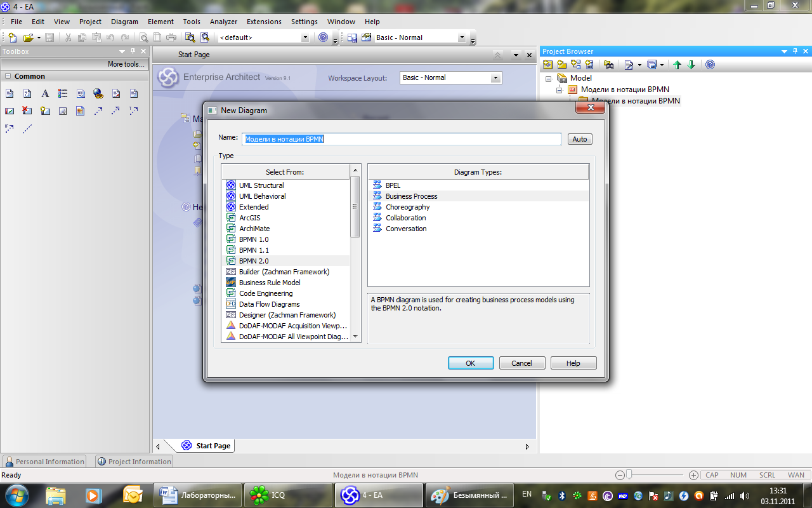Click the green down arrow in Project Browser
Image resolution: width=812 pixels, height=508 pixels.
point(691,65)
